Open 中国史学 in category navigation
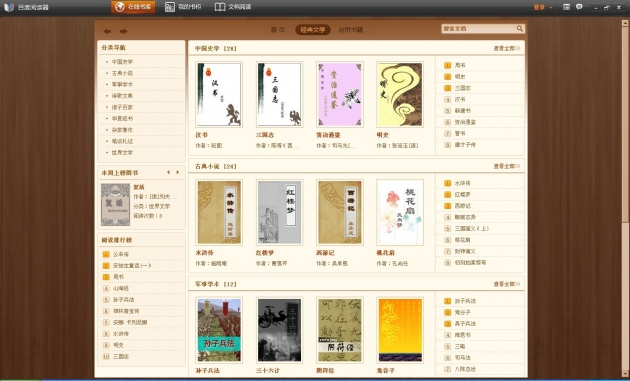 pyautogui.click(x=122, y=61)
